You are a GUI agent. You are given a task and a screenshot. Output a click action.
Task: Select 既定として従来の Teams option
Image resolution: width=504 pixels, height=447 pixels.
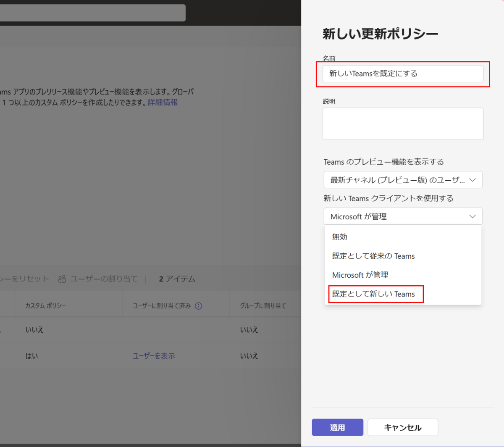(403, 256)
